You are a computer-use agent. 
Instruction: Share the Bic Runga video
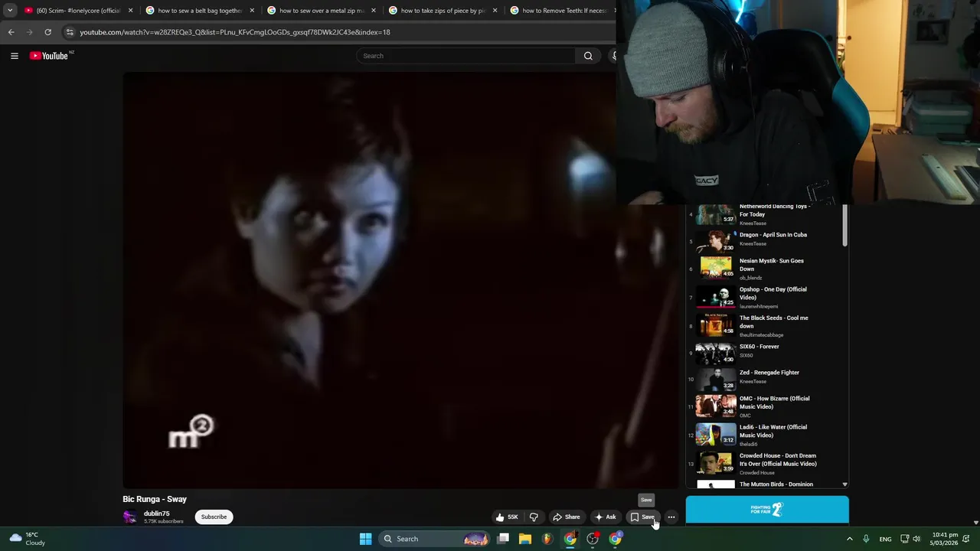pyautogui.click(x=567, y=517)
